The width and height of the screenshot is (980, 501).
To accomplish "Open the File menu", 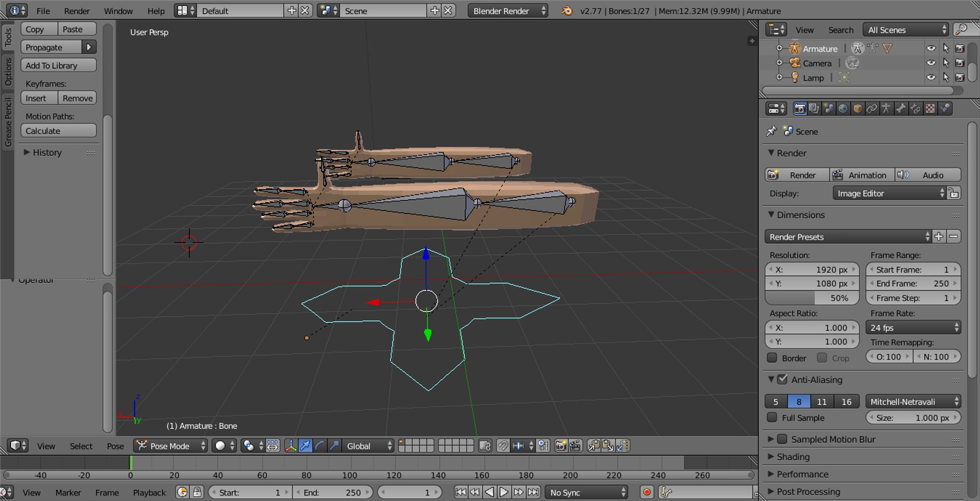I will tap(43, 11).
